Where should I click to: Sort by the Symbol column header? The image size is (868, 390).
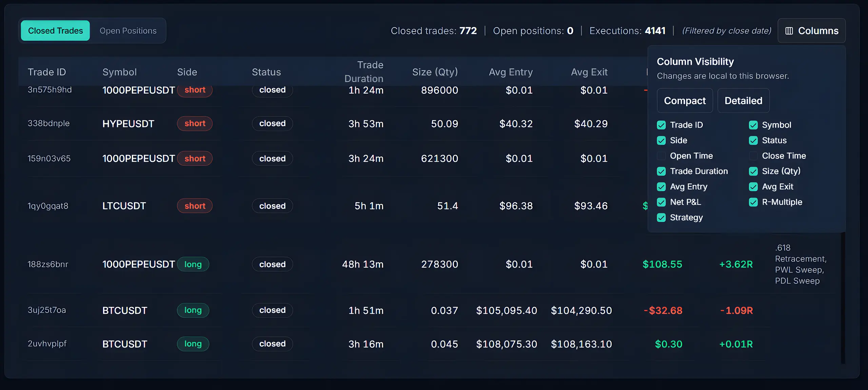(x=119, y=72)
